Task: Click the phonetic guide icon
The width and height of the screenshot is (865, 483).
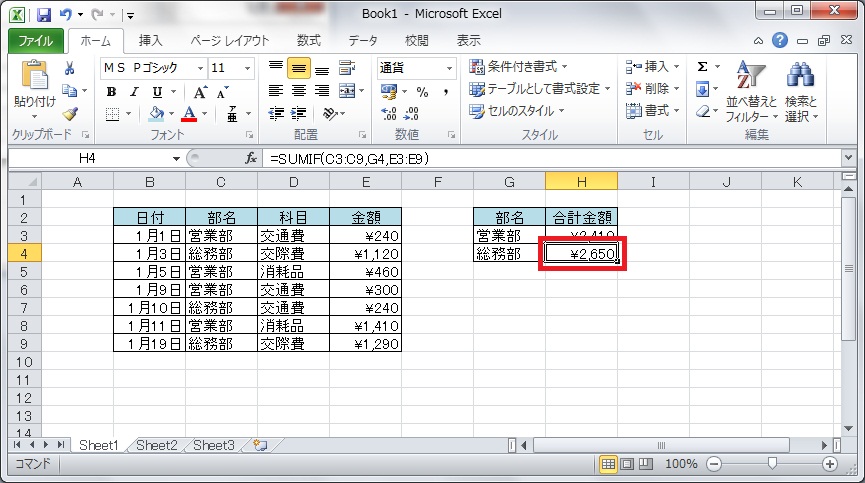Action: [232, 114]
